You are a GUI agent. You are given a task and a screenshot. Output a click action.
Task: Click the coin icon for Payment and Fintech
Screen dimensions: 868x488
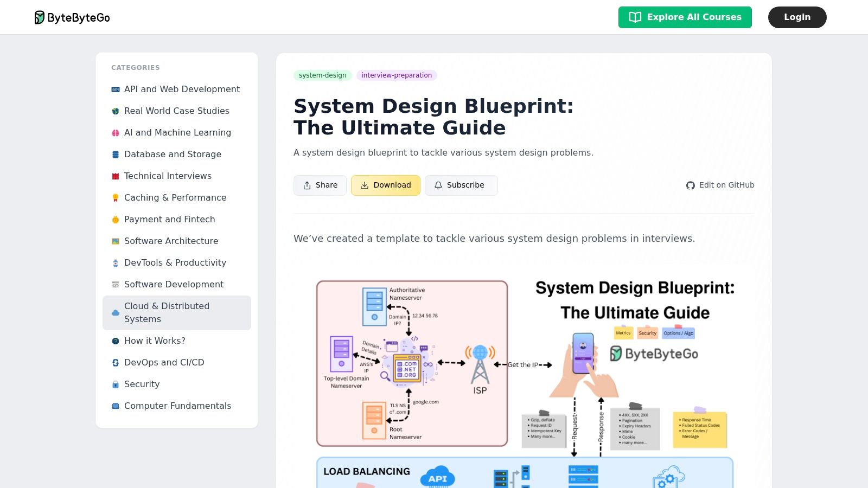point(116,220)
